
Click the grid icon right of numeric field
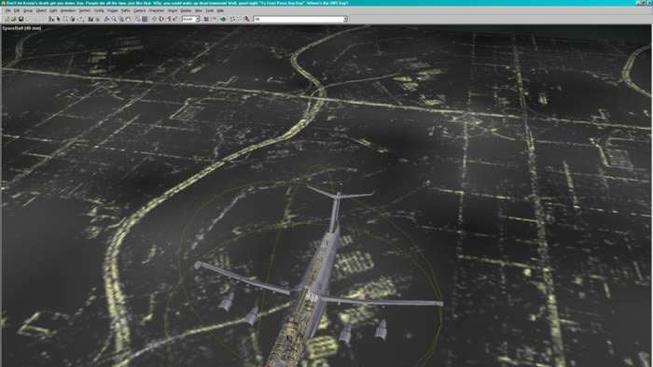[206, 19]
